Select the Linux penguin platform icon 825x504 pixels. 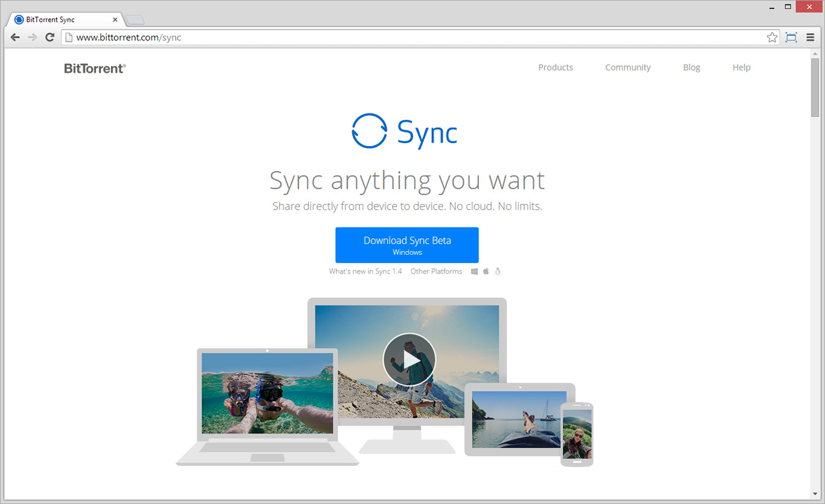[498, 272]
